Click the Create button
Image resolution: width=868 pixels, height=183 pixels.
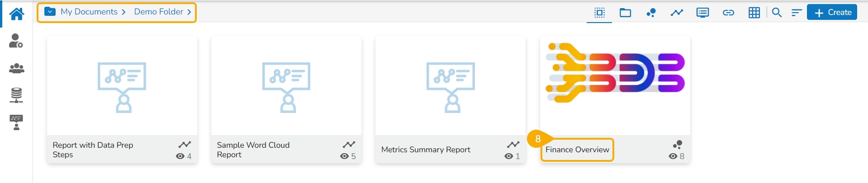[x=832, y=13]
